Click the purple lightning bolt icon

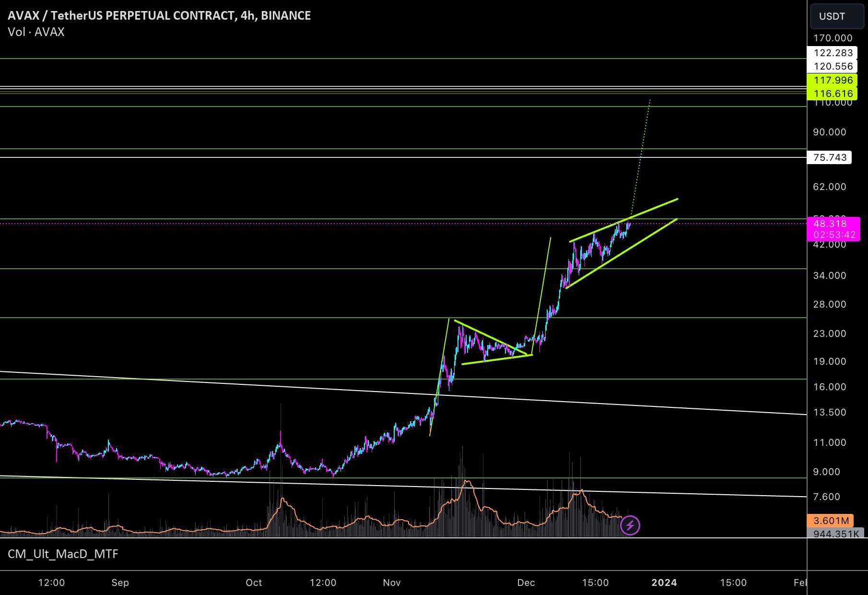[x=630, y=525]
